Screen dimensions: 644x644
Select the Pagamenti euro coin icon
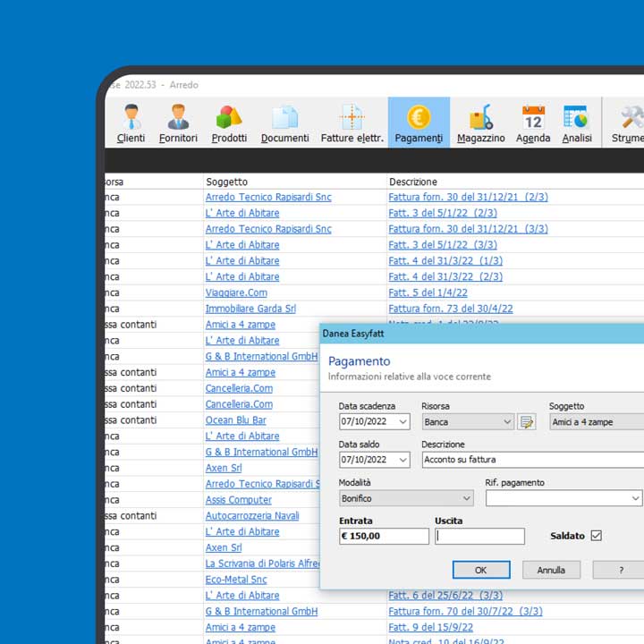(419, 117)
